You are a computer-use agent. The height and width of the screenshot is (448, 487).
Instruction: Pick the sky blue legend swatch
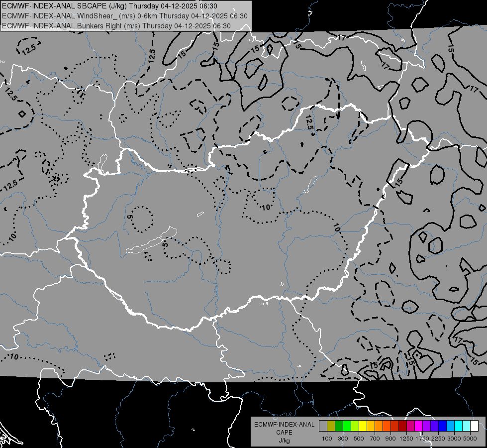(x=450, y=426)
